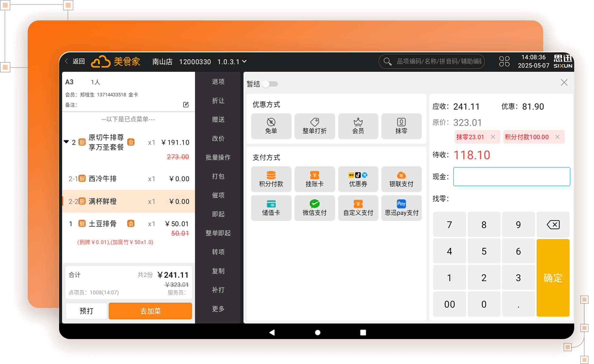594x364 pixels.
Task: Click the 会 badge on 原切牛排尊享万圣套餐
Action: click(x=131, y=142)
